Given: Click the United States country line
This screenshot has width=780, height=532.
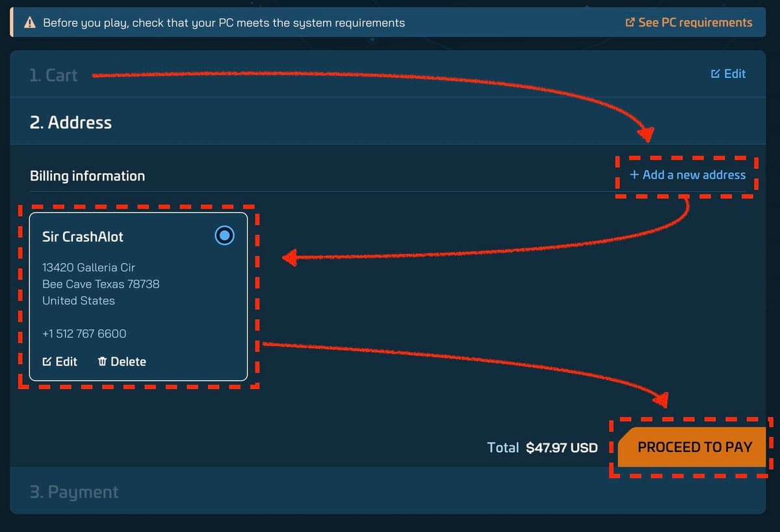Looking at the screenshot, I should point(79,301).
